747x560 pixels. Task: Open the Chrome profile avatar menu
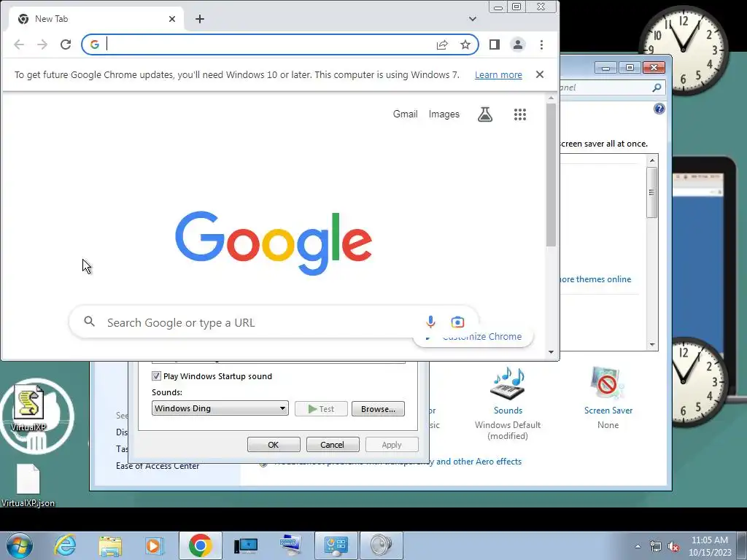[x=518, y=44]
